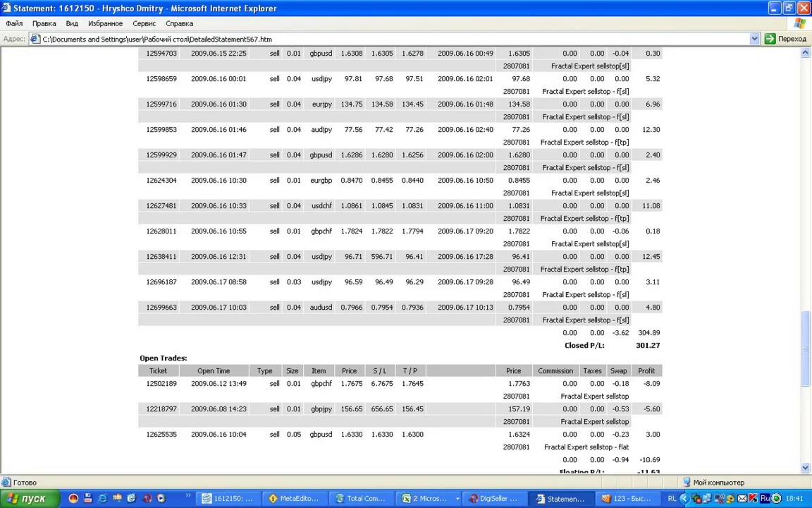Image resolution: width=812 pixels, height=508 pixels.
Task: Click the Internet Explorer title bar icon
Action: tap(6, 8)
